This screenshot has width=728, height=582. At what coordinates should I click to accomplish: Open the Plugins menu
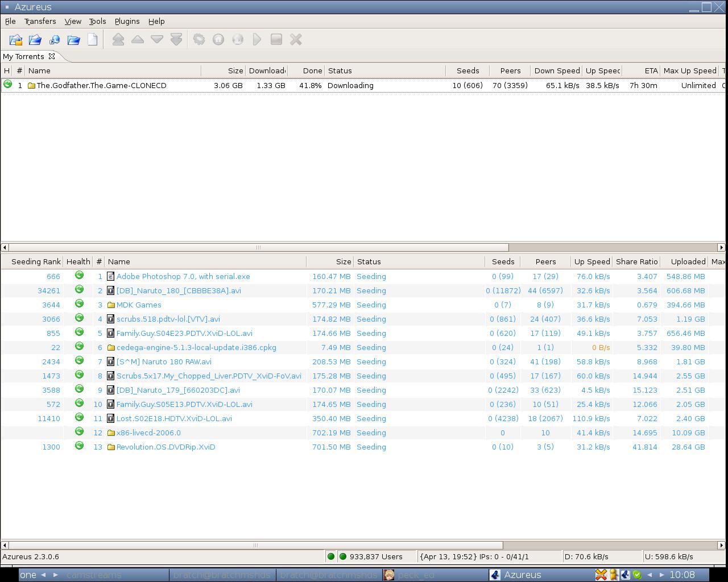(x=127, y=21)
